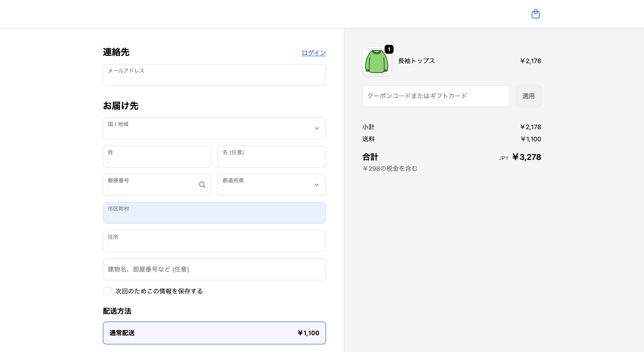
Task: Open the 国 / 地域 country dropdown
Action: click(214, 129)
